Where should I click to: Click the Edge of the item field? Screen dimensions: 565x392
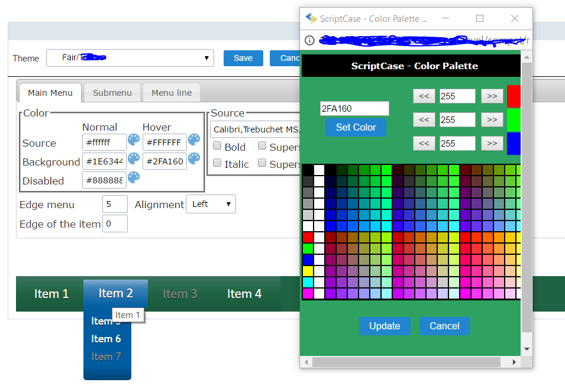point(115,223)
